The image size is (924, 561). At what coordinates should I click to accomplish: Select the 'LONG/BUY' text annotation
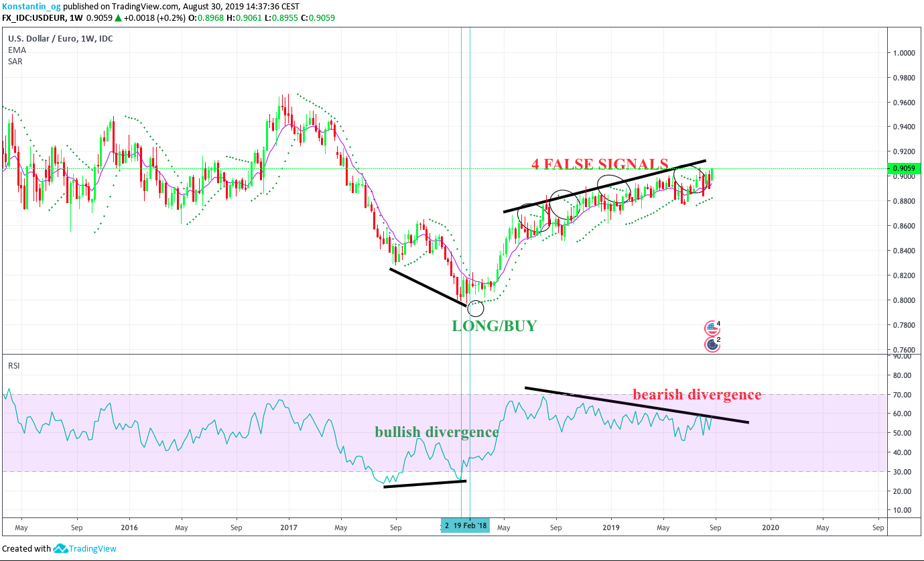point(494,326)
